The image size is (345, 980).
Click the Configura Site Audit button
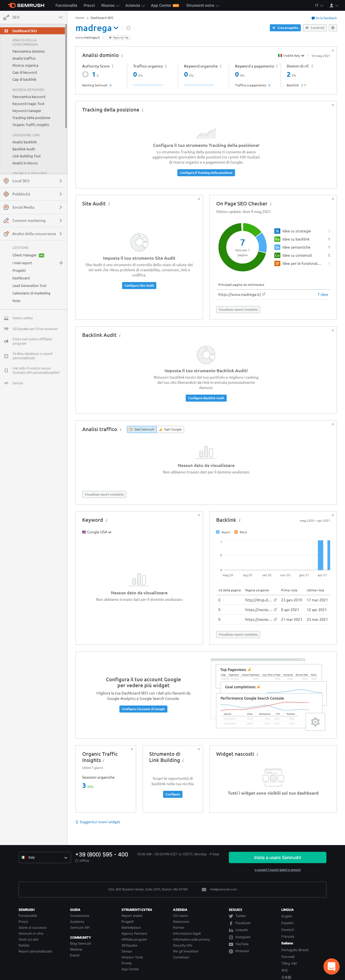[139, 285]
